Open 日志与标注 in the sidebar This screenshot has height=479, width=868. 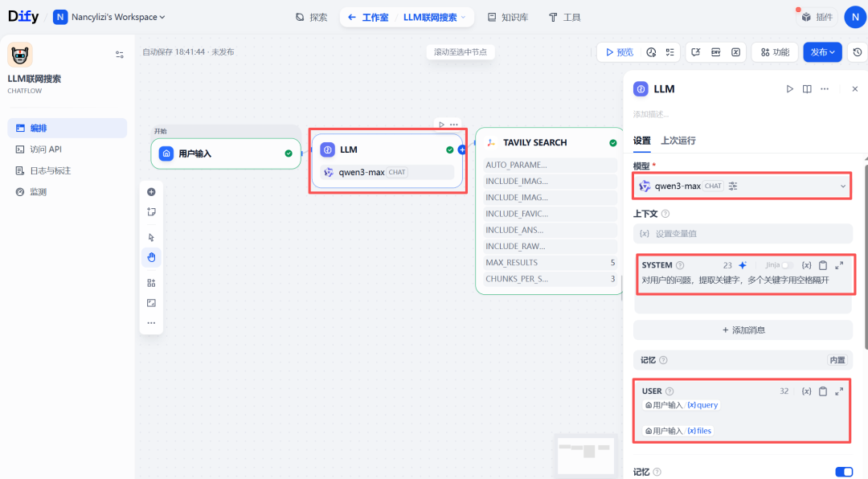(x=67, y=170)
